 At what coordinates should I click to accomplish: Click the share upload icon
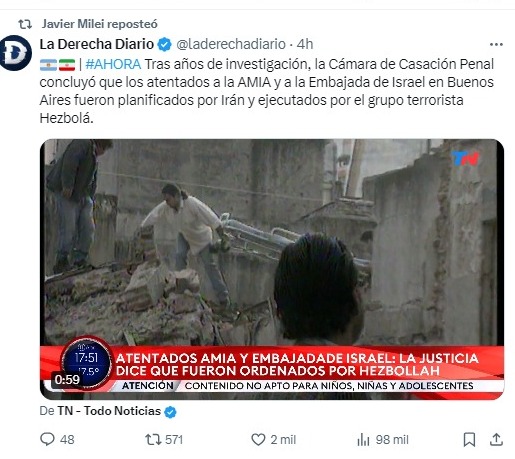coord(496,439)
